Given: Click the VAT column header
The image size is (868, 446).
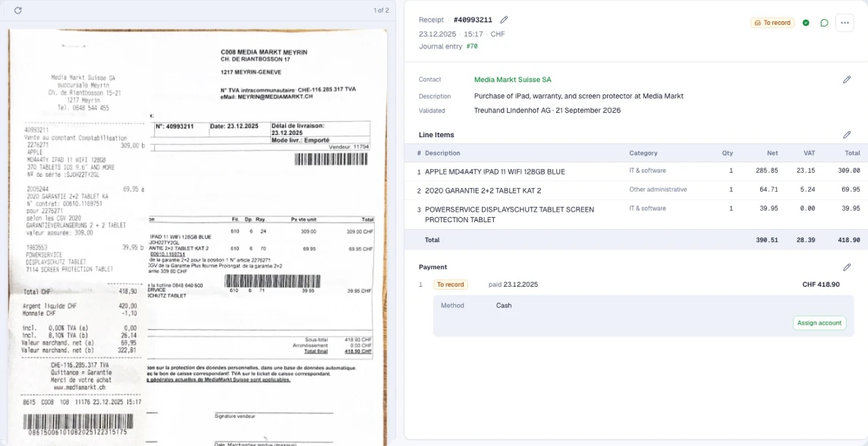Looking at the screenshot, I should [x=809, y=153].
